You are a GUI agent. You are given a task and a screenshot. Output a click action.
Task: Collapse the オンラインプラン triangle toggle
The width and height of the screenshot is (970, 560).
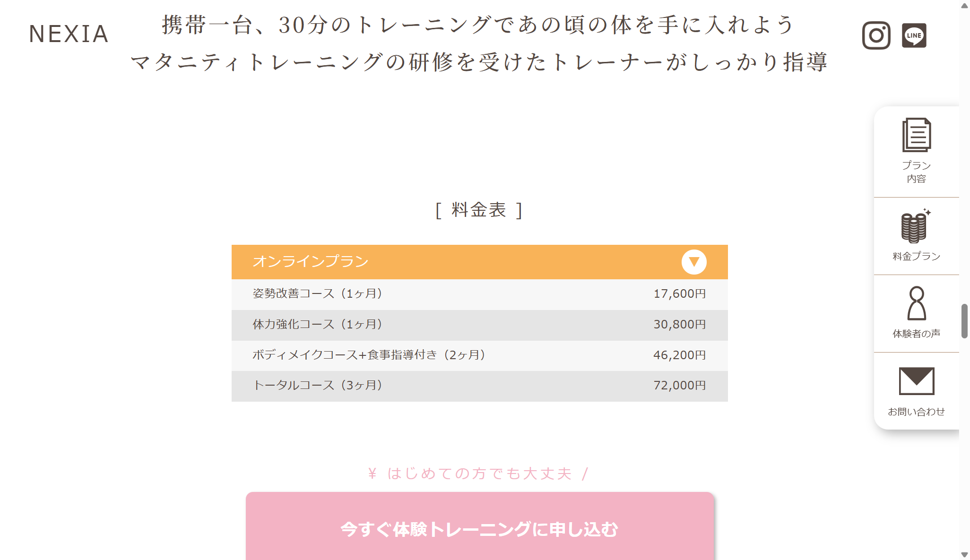[x=694, y=262]
